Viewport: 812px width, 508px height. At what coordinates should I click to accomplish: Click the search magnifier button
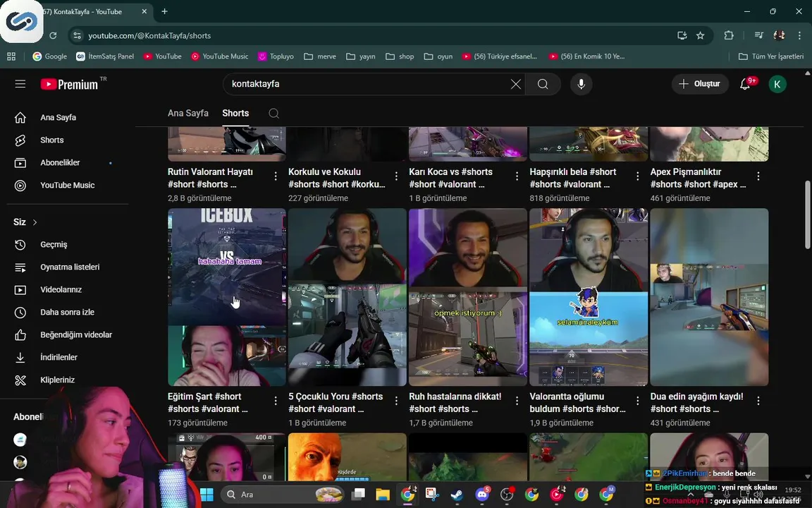[x=543, y=84]
